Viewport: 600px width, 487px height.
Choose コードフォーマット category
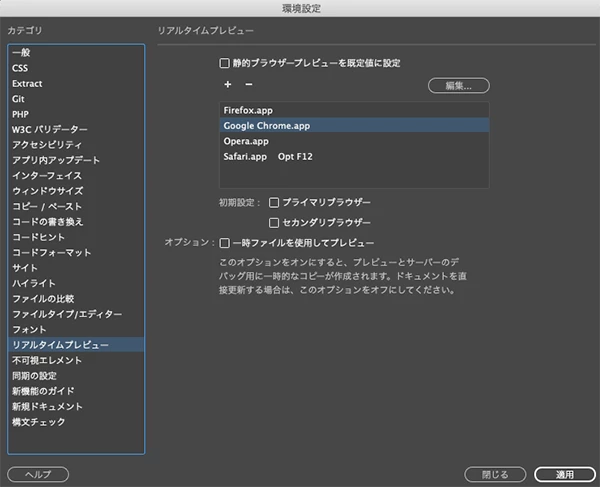(x=76, y=252)
